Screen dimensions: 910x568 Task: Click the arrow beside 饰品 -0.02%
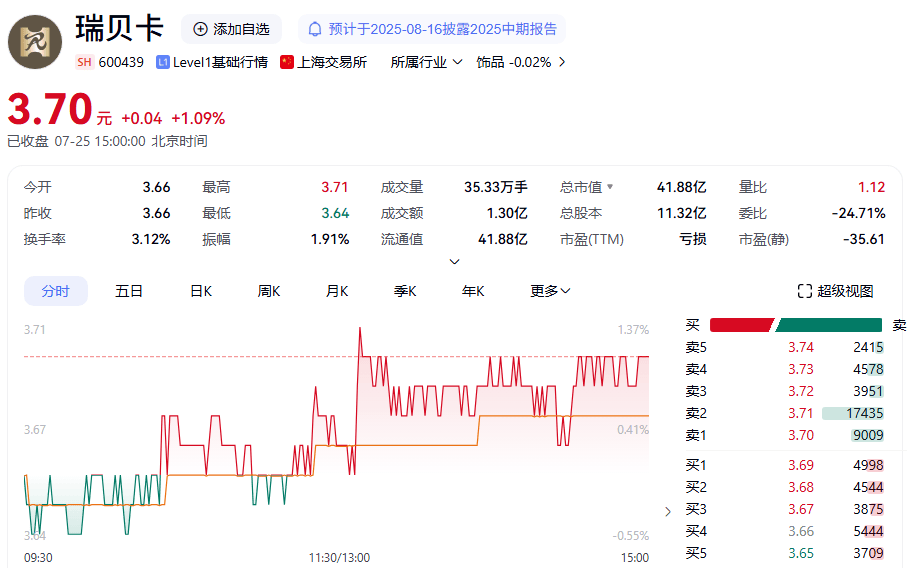pos(562,62)
